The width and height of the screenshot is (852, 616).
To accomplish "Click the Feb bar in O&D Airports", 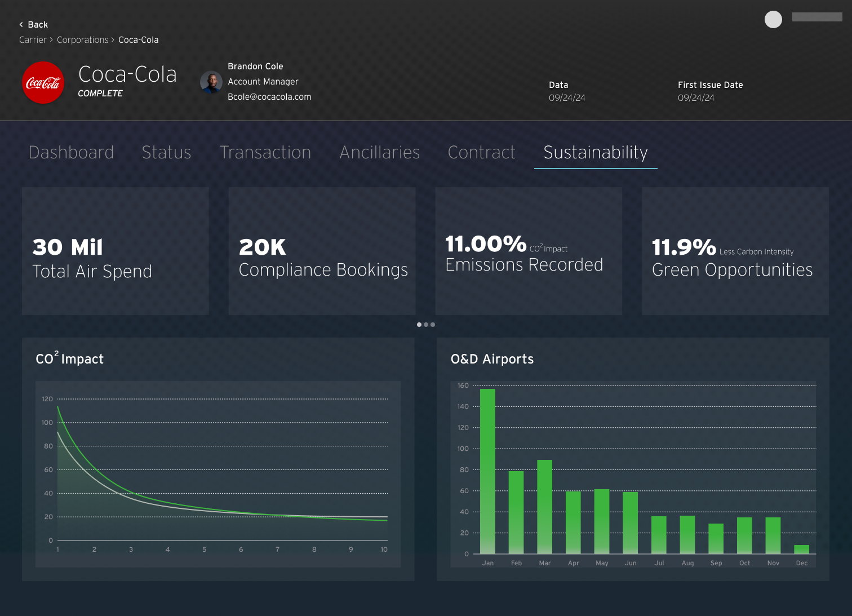I will [516, 512].
